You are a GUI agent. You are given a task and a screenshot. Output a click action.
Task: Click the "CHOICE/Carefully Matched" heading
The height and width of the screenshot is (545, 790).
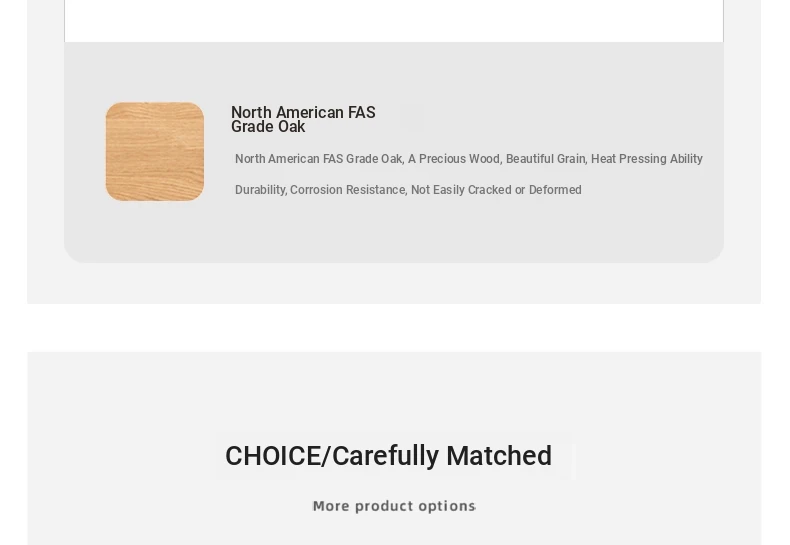[388, 456]
